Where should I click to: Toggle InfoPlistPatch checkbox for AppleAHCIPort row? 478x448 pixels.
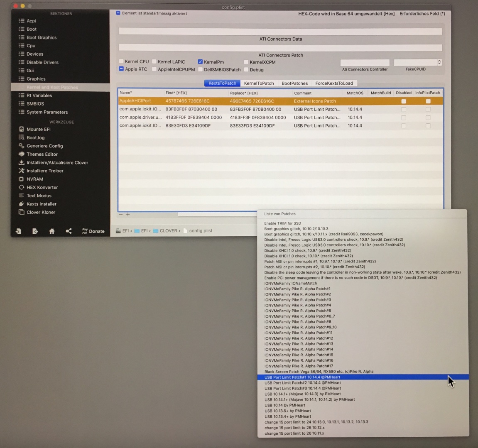click(x=428, y=101)
